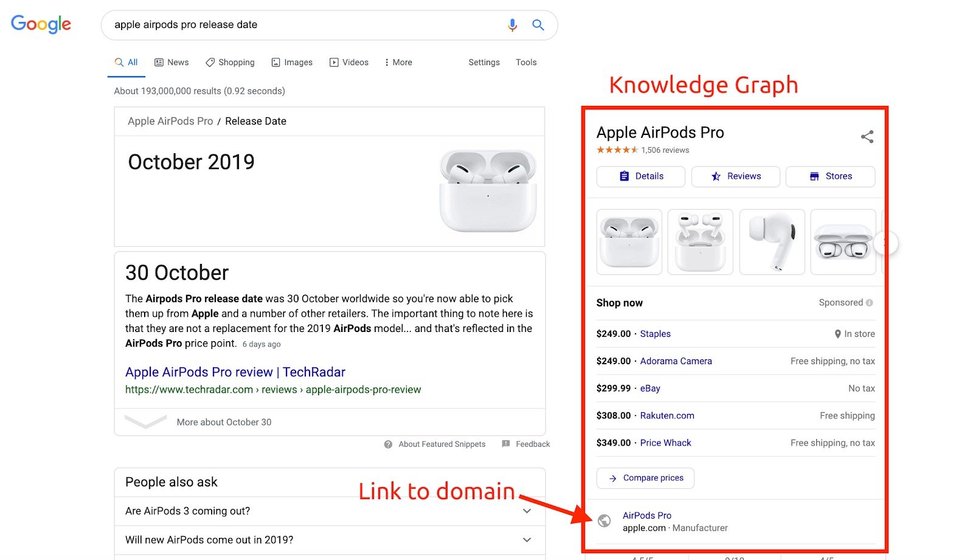This screenshot has height=560, width=973.
Task: Expand the More search categories dropdown
Action: (398, 62)
